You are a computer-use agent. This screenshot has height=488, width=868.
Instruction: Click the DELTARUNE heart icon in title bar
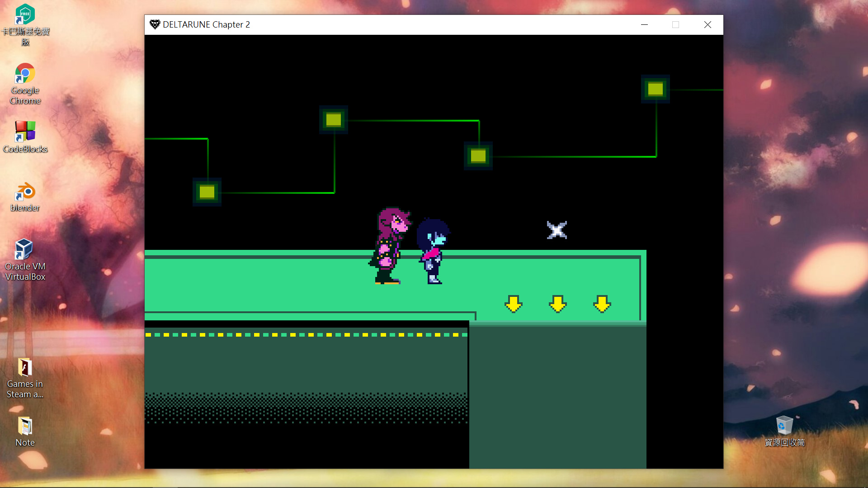click(155, 24)
